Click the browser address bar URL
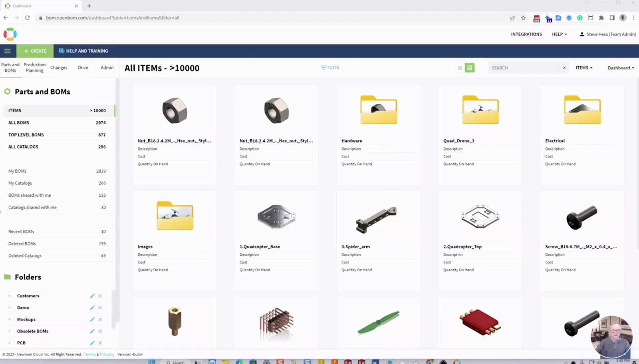The height and width of the screenshot is (364, 639). pos(112,18)
